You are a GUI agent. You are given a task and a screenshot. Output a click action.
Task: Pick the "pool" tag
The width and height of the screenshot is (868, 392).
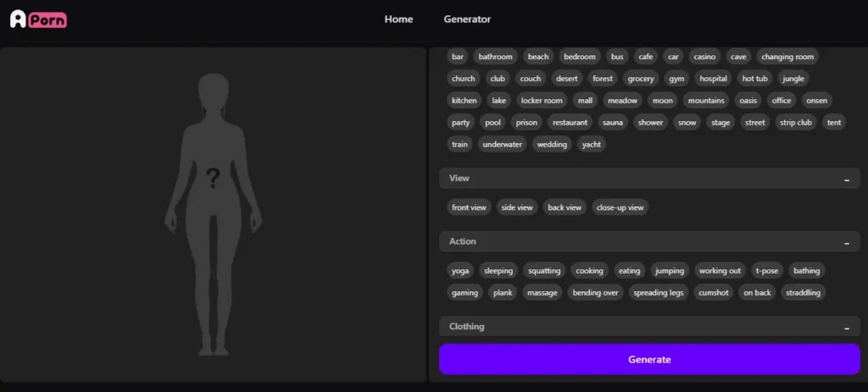point(492,123)
